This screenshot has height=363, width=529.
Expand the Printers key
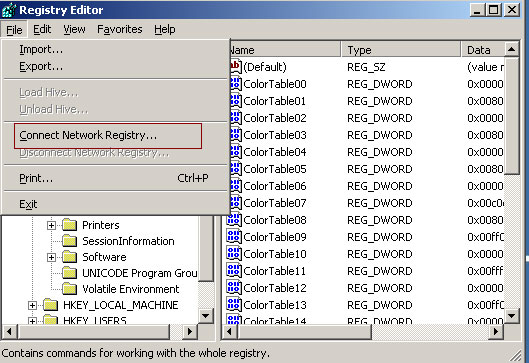[x=51, y=225]
